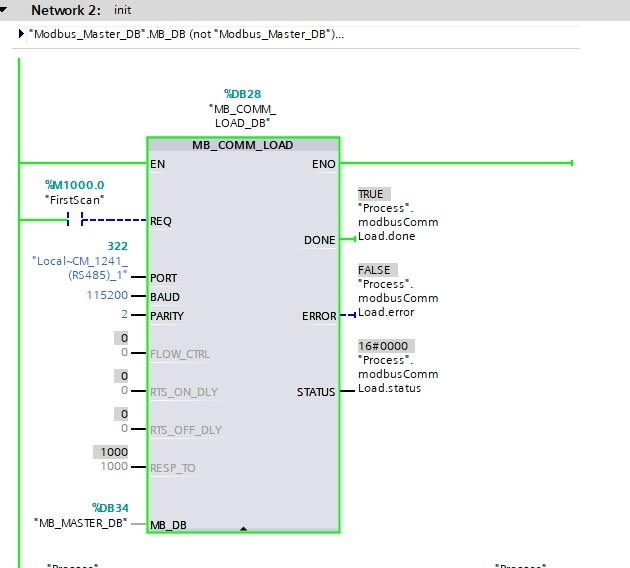Click the ENO output pin
This screenshot has width=630, height=568.
click(x=323, y=164)
